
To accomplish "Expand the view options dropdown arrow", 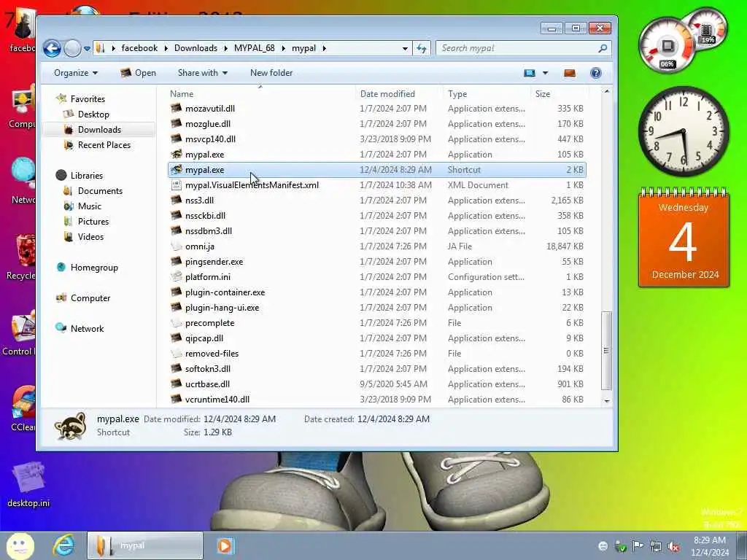I will pos(546,73).
